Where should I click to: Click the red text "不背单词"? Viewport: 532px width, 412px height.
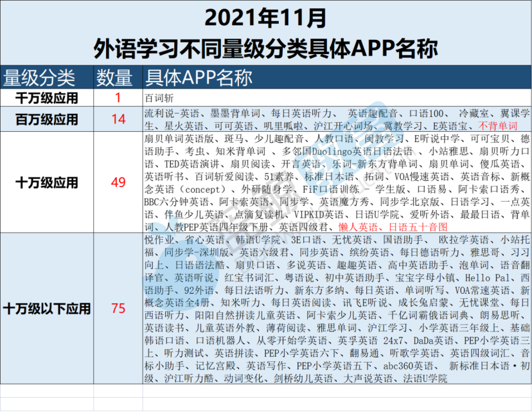pyautogui.click(x=498, y=125)
